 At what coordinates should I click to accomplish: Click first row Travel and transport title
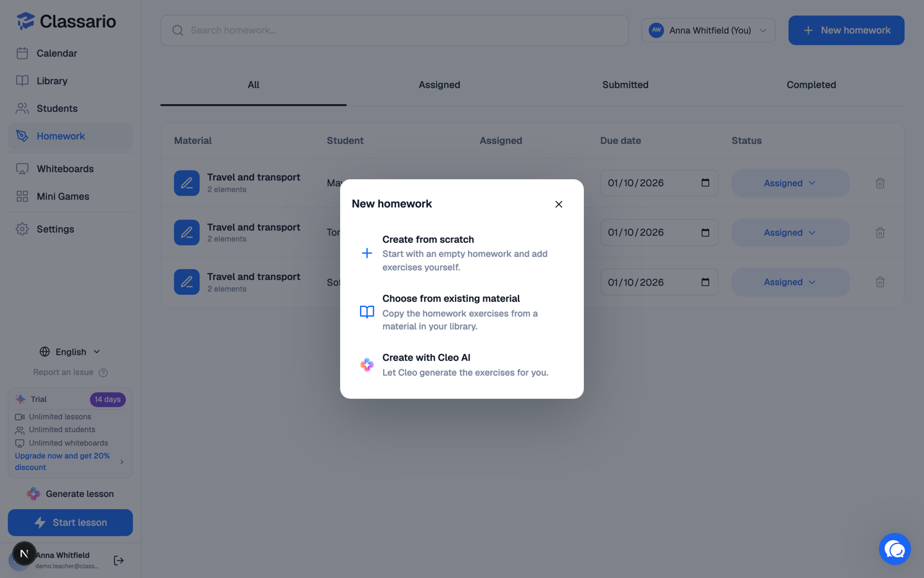[x=253, y=177]
